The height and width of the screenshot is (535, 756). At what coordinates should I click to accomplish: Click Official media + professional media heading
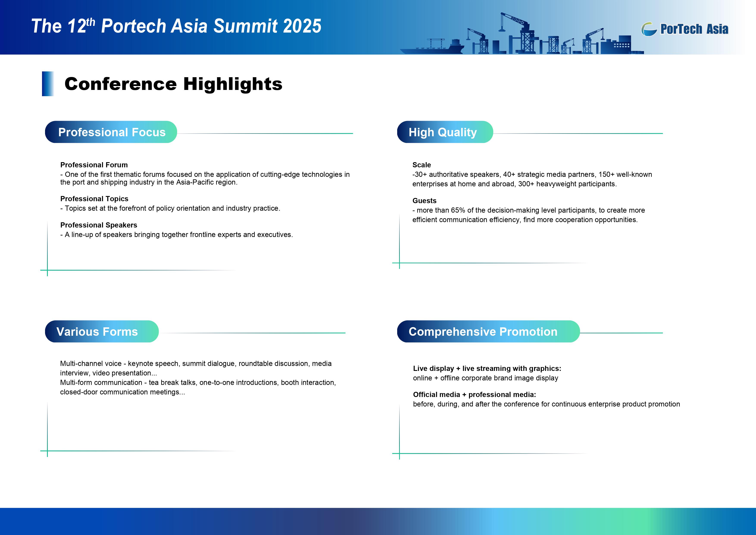[x=474, y=394]
